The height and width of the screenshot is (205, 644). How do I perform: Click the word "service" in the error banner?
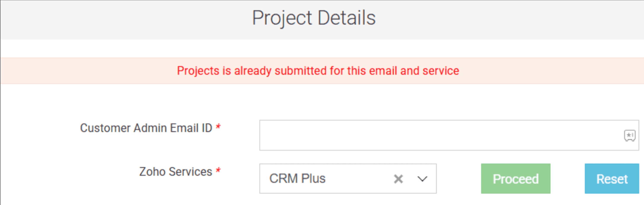coord(441,71)
